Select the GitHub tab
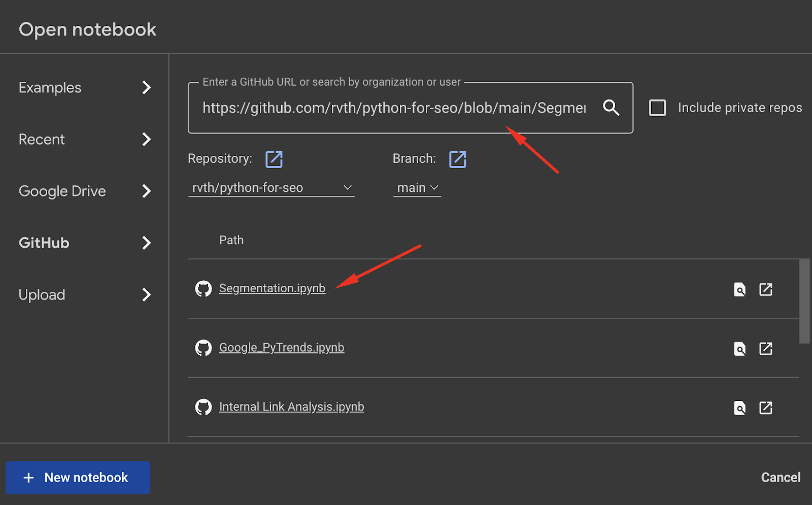The width and height of the screenshot is (812, 505). (44, 243)
